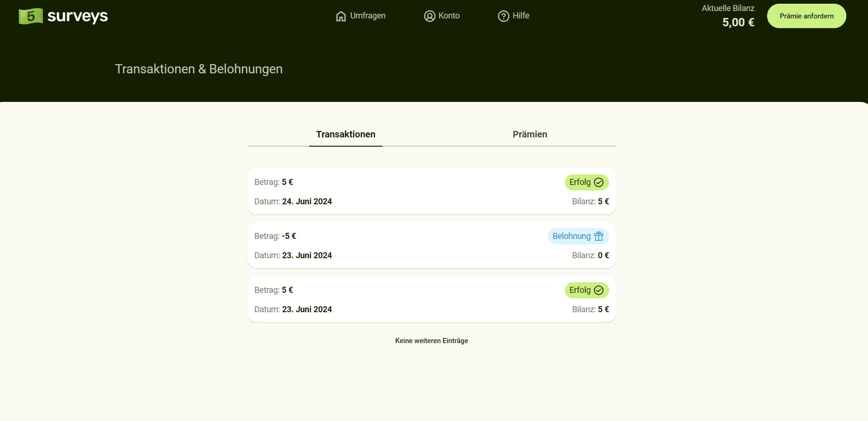Click the -5 € Betrag value
Image resolution: width=868 pixels, height=421 pixels.
(x=289, y=236)
